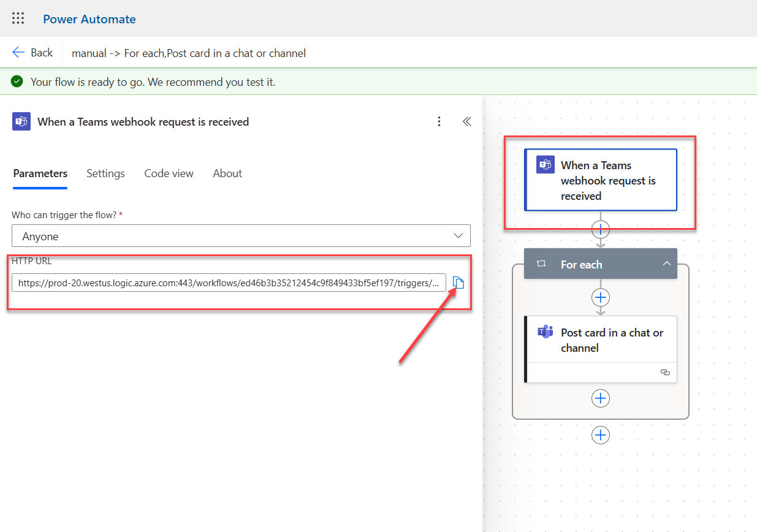This screenshot has height=532, width=757.
Task: Add a new step below the For each block
Action: point(601,435)
